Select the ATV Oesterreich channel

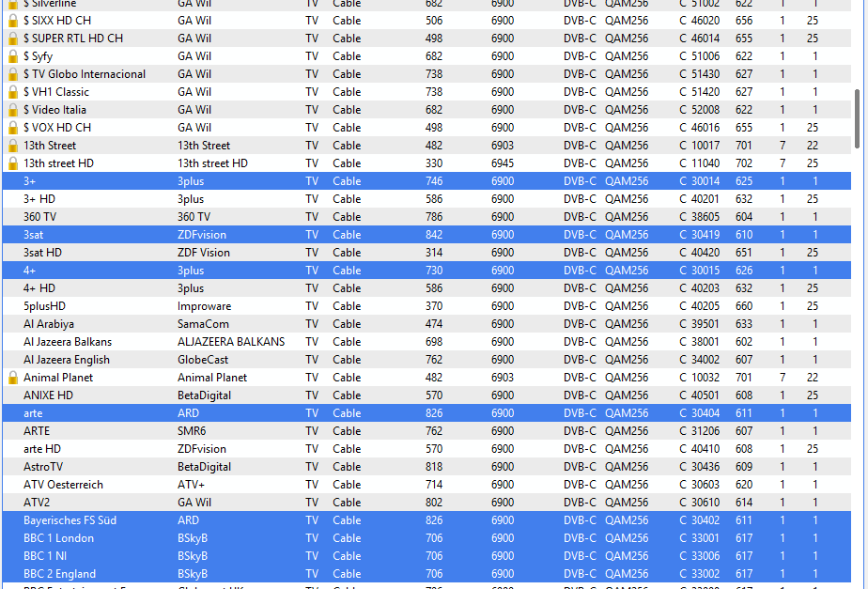(63, 485)
